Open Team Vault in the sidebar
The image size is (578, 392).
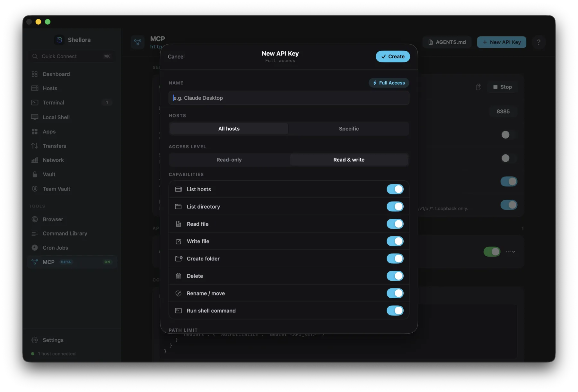click(72, 189)
